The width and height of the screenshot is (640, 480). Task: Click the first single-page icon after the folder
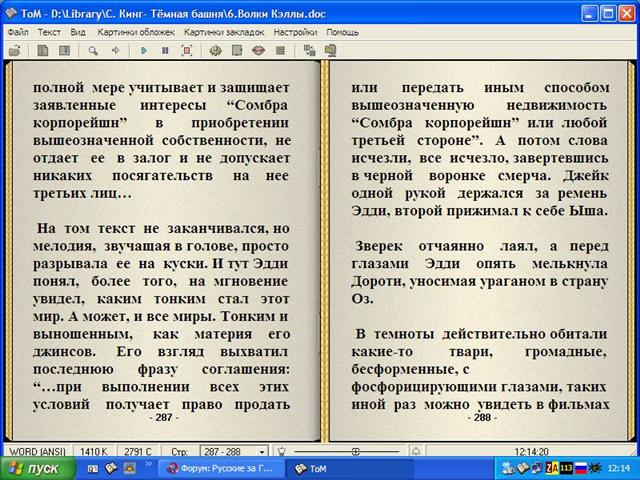click(x=41, y=49)
